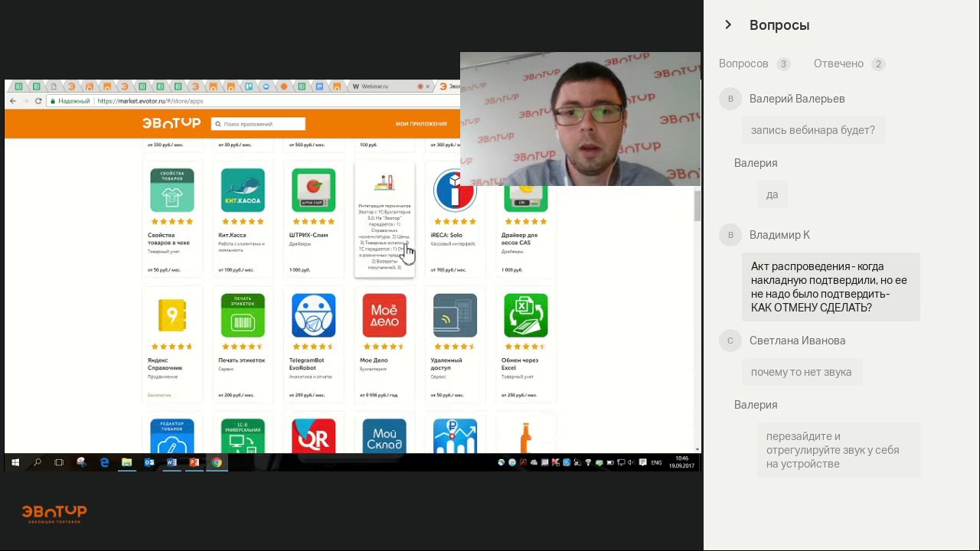Click the Бесплатно label under Яндекс Справочник
This screenshot has width=980, height=551.
point(159,395)
